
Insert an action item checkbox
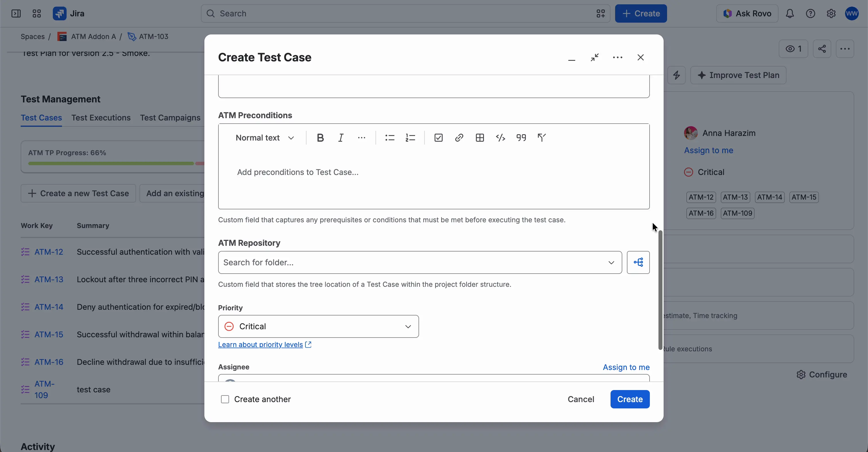(x=438, y=138)
